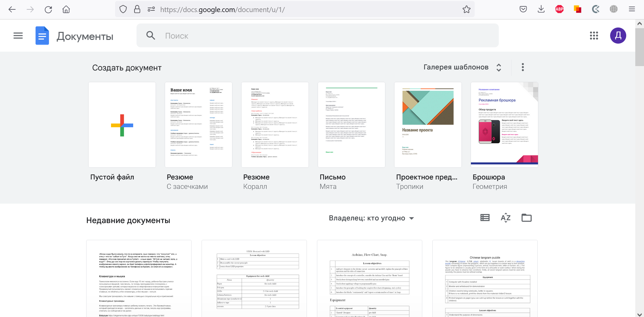Click the blue Google Docs logo
This screenshot has height=317, width=644.
[x=42, y=36]
